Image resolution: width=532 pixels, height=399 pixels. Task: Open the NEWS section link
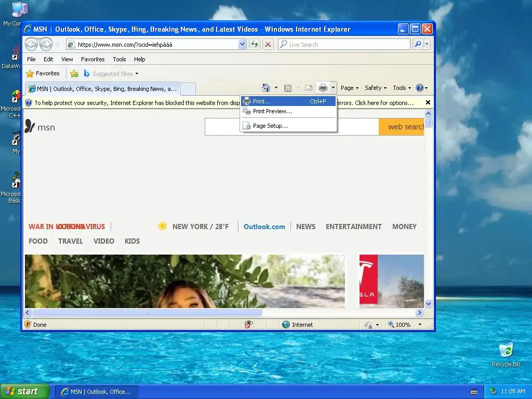coord(305,227)
